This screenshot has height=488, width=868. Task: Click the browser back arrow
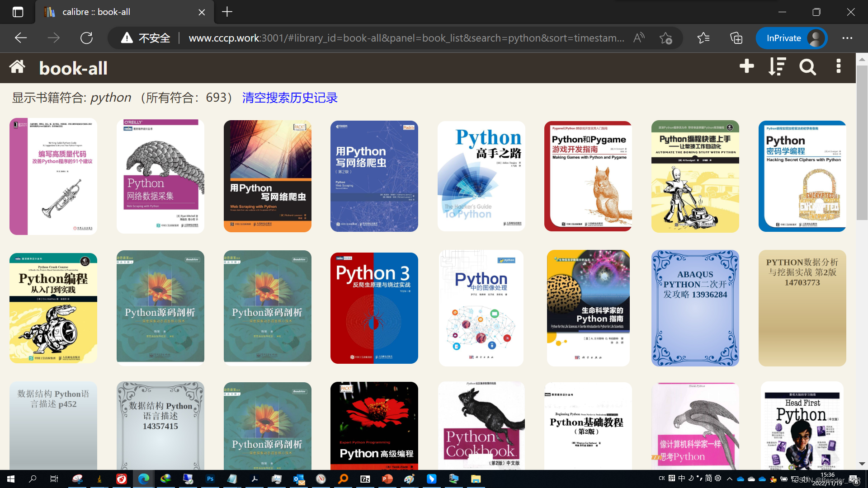coord(21,38)
